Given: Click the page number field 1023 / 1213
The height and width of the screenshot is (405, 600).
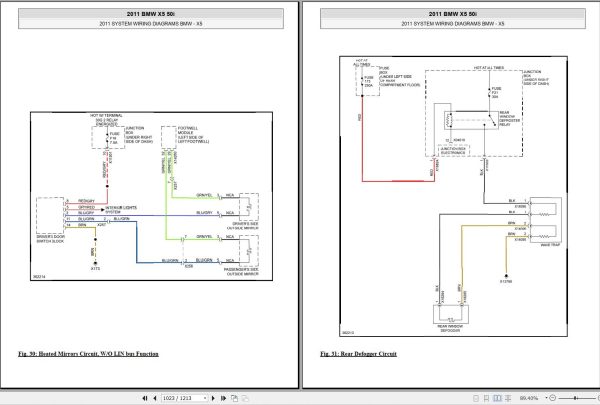Looking at the screenshot, I should point(182,398).
